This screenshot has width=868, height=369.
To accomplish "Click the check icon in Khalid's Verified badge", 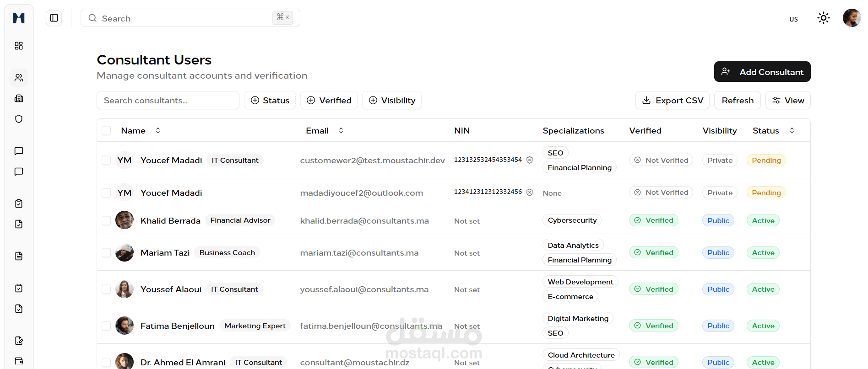I will click(x=638, y=220).
